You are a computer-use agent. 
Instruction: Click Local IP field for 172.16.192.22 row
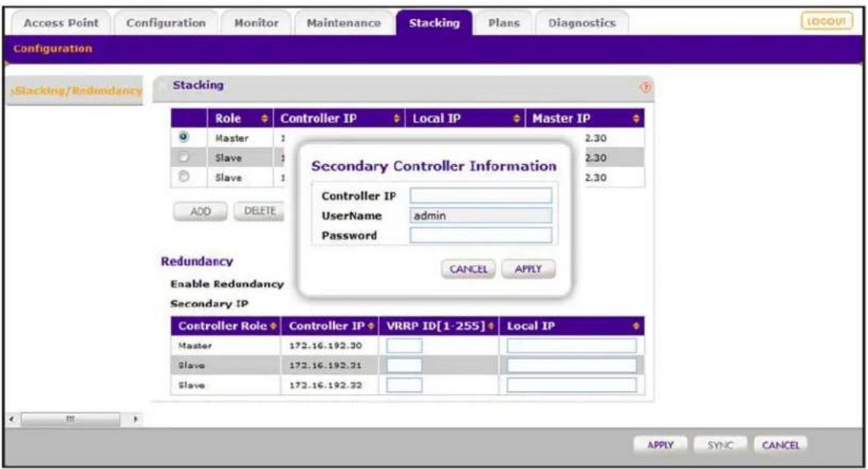tap(572, 385)
